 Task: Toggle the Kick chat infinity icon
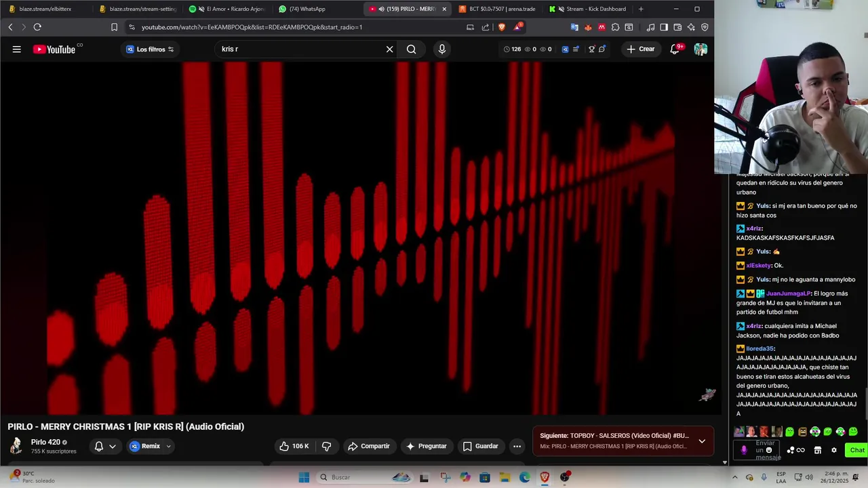click(x=801, y=450)
